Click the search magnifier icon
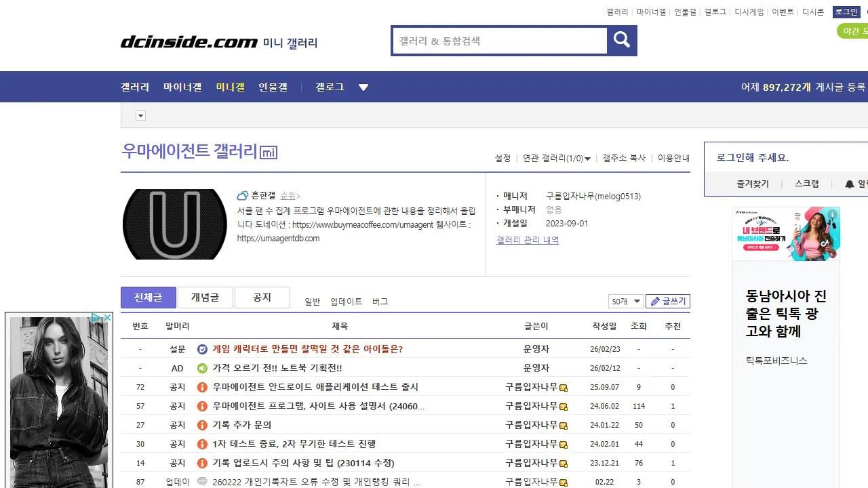This screenshot has height=488, width=868. click(x=621, y=40)
